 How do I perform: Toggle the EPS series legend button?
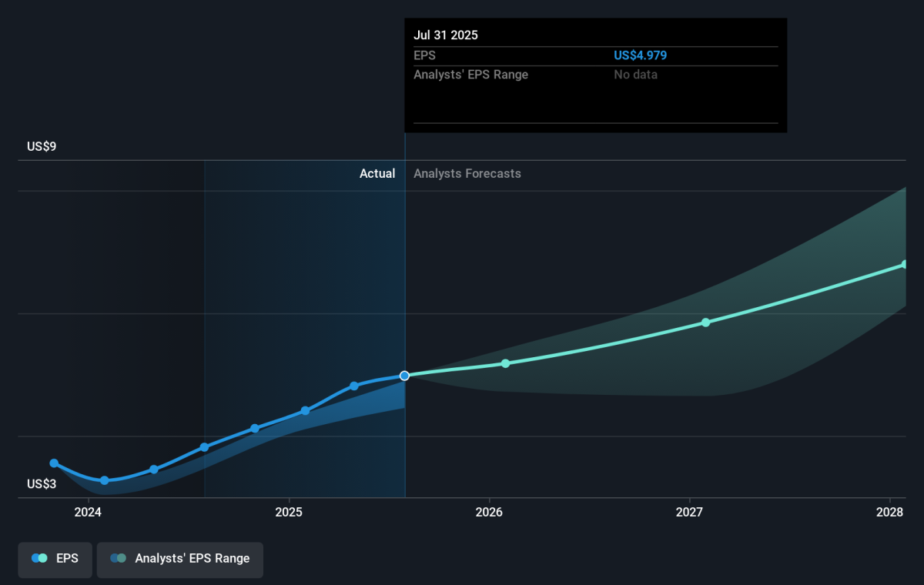(x=55, y=559)
